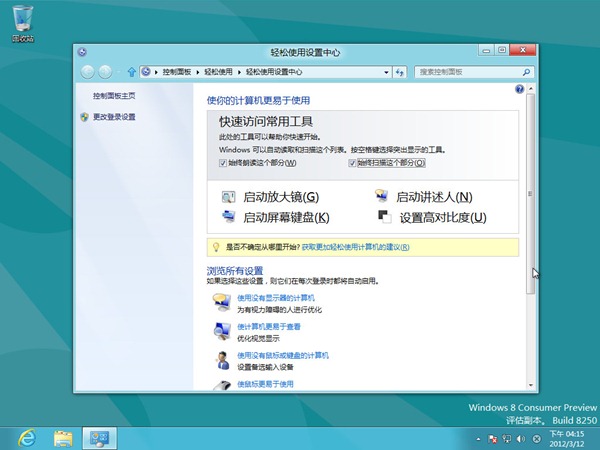
Task: Click the shield icon beside 更改登录设置
Action: pos(84,117)
